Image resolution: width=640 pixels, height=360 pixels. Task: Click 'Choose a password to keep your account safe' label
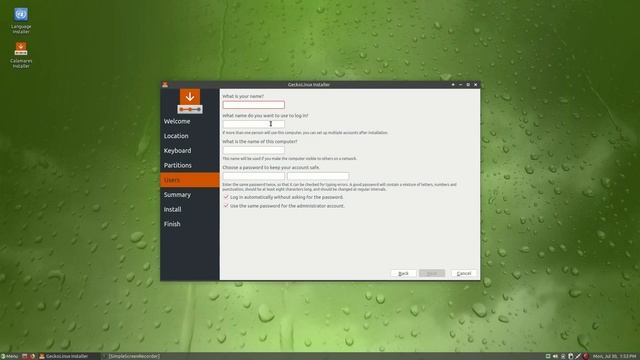pyautogui.click(x=271, y=167)
